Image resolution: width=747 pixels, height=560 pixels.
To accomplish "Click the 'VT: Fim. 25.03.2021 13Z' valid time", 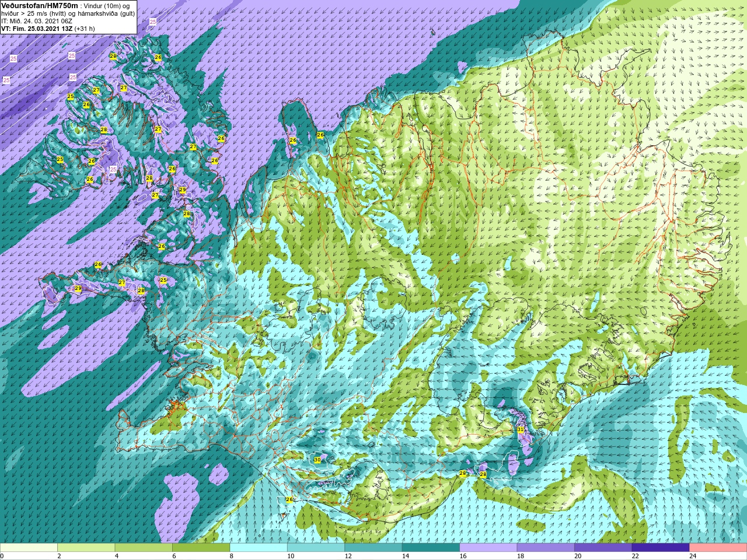I will [x=37, y=29].
